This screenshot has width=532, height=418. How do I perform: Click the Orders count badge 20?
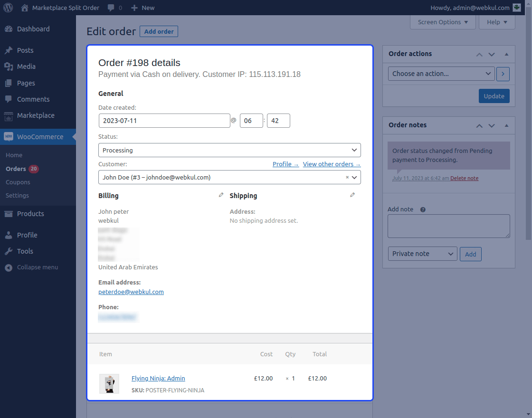tap(34, 169)
